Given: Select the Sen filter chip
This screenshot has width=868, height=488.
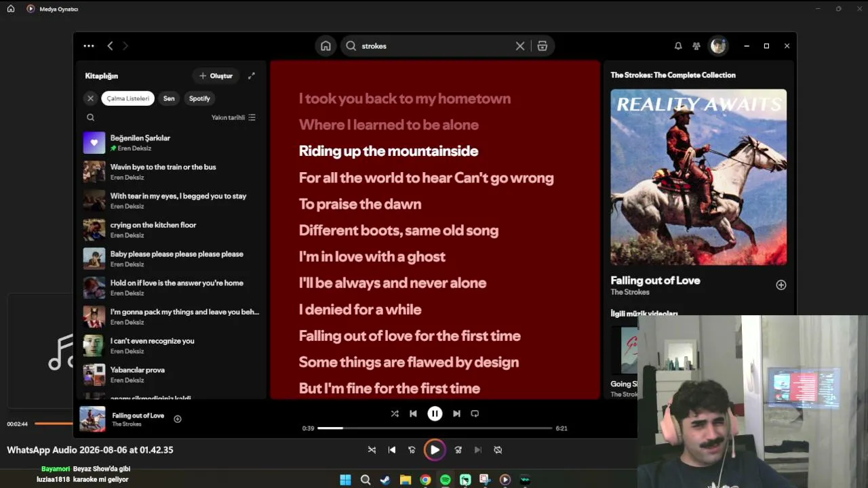Looking at the screenshot, I should click(x=169, y=98).
